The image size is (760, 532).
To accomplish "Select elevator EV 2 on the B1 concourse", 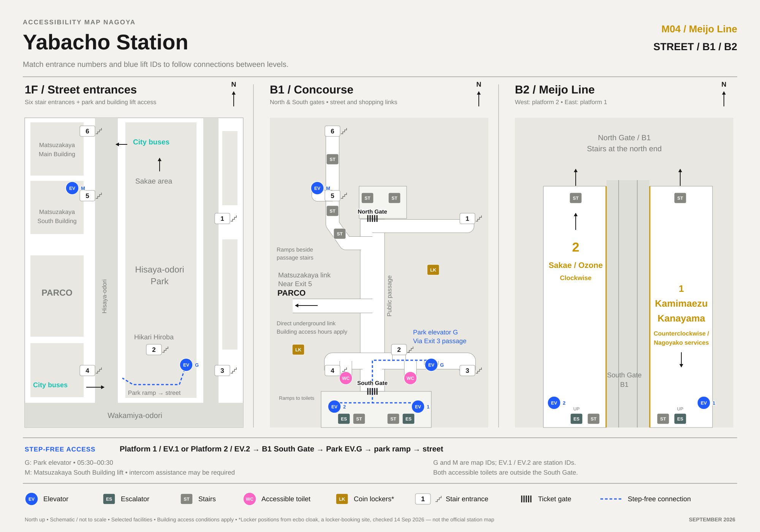I will tap(334, 407).
